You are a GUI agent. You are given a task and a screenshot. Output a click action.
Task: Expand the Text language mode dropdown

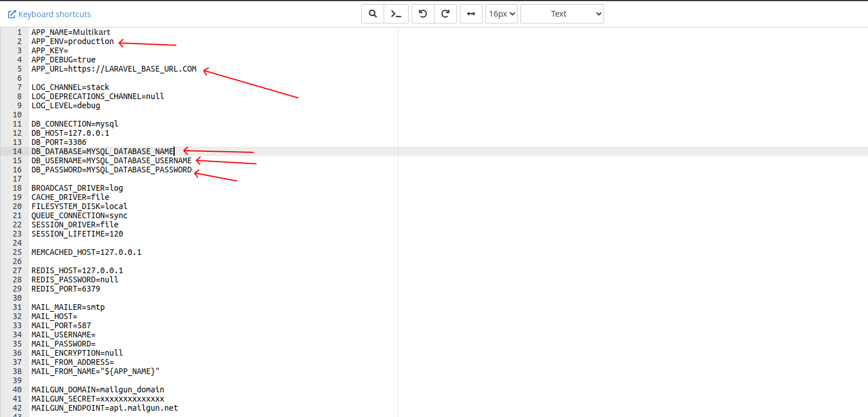[x=562, y=14]
